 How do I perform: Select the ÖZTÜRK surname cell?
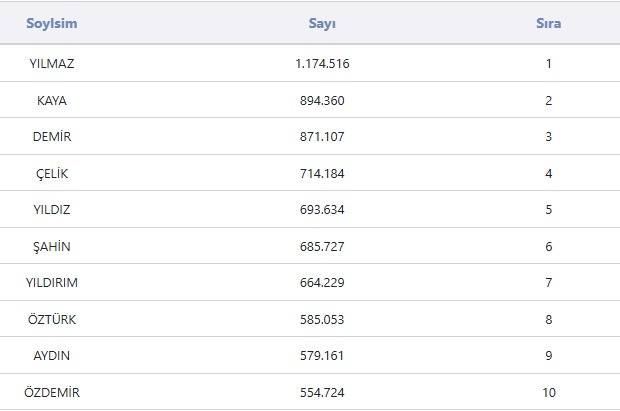click(x=52, y=320)
